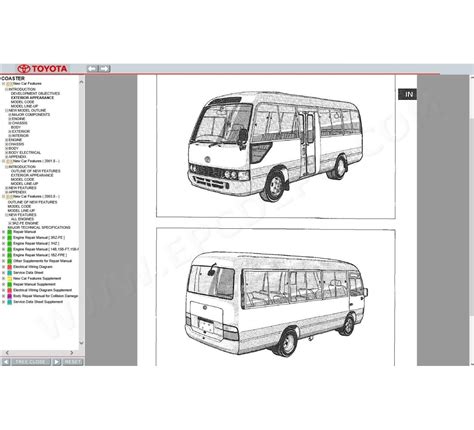Click the right arrow button beside RESET
The height and width of the screenshot is (430, 474).
[57, 362]
